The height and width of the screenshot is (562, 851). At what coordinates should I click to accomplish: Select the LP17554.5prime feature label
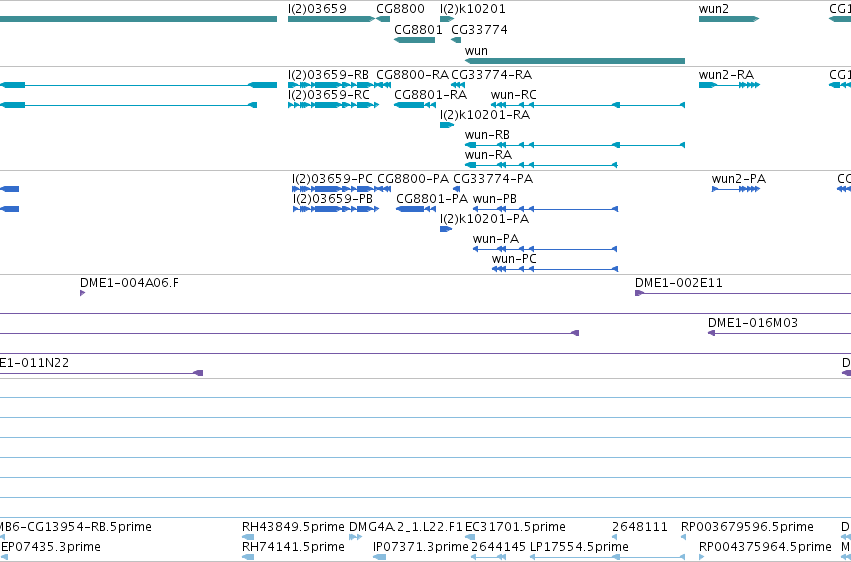tap(579, 547)
